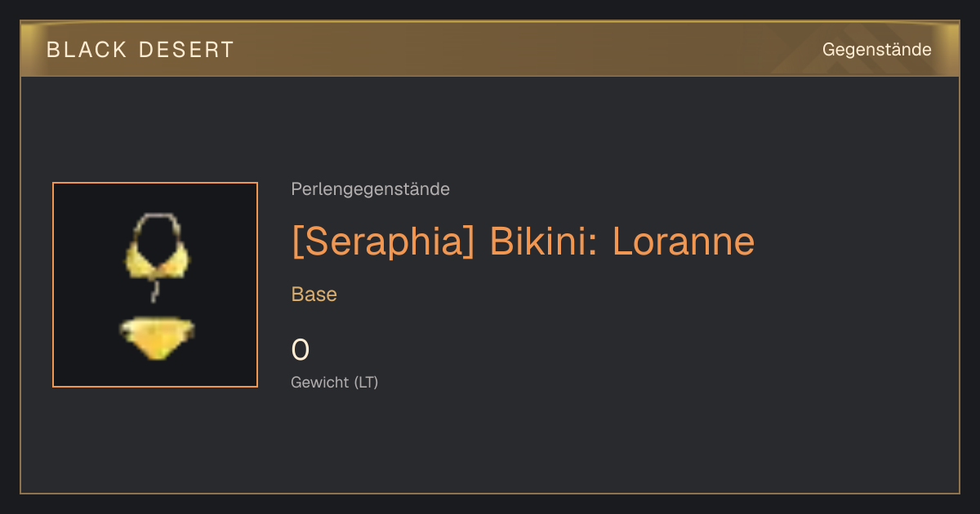Click the word DESERT in header
Image resolution: width=980 pixels, height=514 pixels.
(x=186, y=50)
